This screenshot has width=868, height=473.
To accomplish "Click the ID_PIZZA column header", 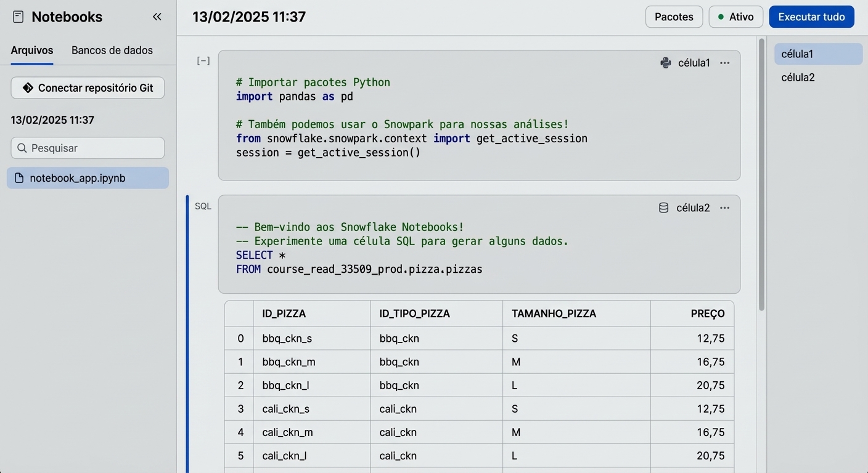I will tap(311, 313).
